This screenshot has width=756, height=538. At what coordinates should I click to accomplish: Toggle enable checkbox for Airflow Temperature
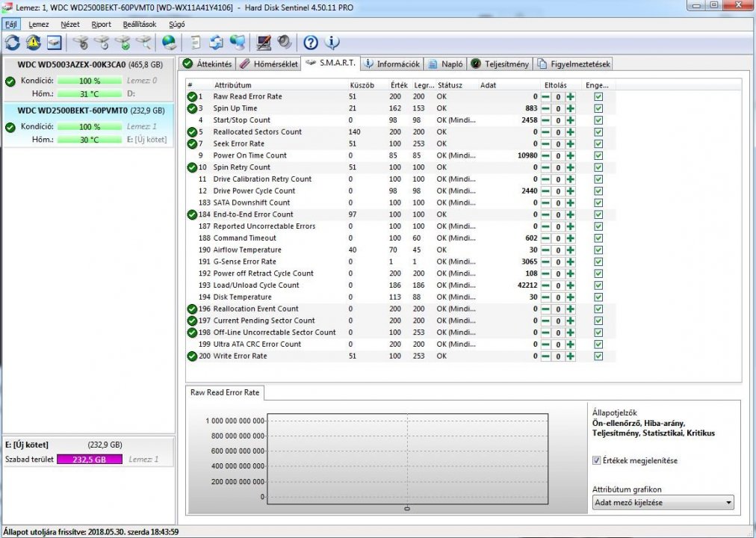(598, 250)
